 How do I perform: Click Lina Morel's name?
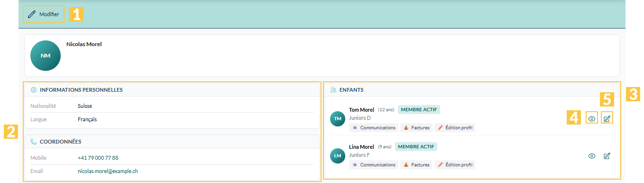click(361, 147)
